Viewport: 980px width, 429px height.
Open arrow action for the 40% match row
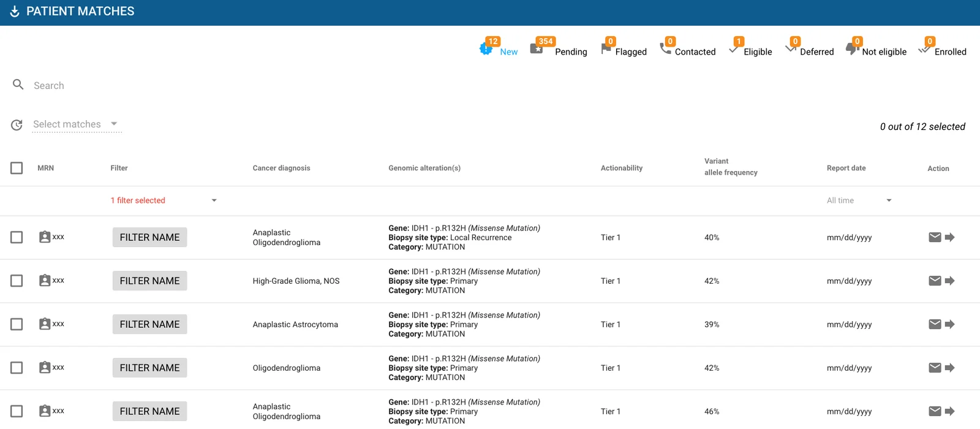tap(950, 237)
